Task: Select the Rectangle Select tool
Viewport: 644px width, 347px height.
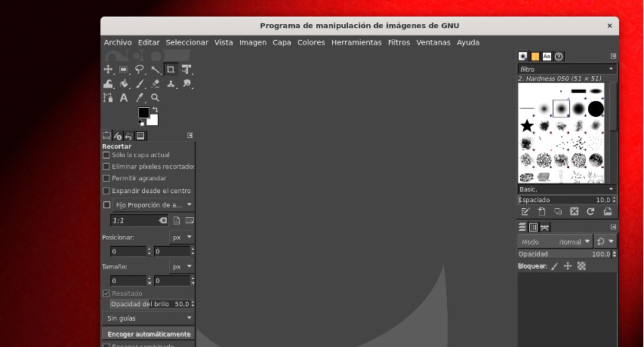Action: click(x=124, y=69)
